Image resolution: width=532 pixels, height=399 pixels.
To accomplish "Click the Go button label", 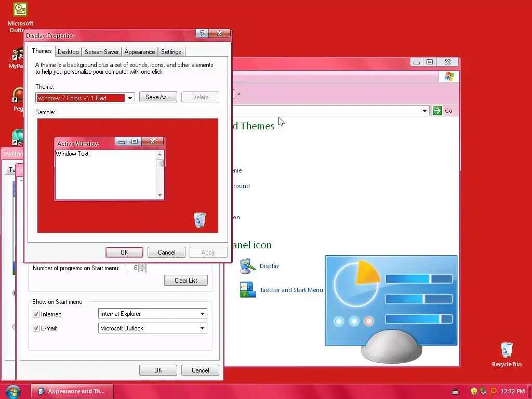I will point(448,111).
